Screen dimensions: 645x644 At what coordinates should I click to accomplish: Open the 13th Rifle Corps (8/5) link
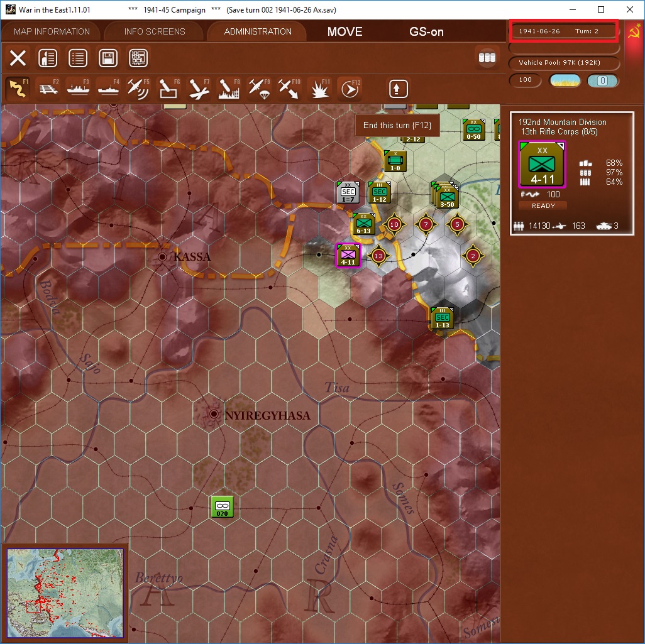559,131
